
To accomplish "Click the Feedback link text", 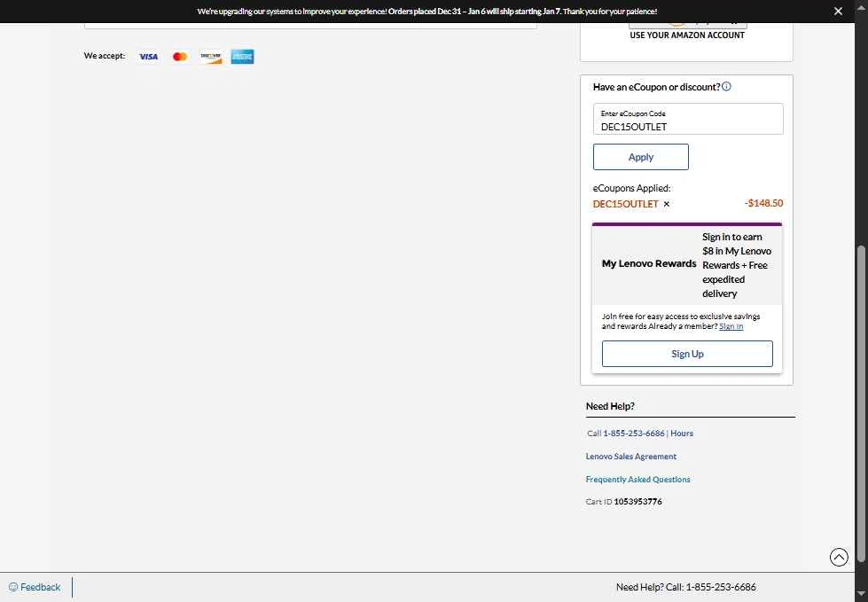I will (41, 587).
